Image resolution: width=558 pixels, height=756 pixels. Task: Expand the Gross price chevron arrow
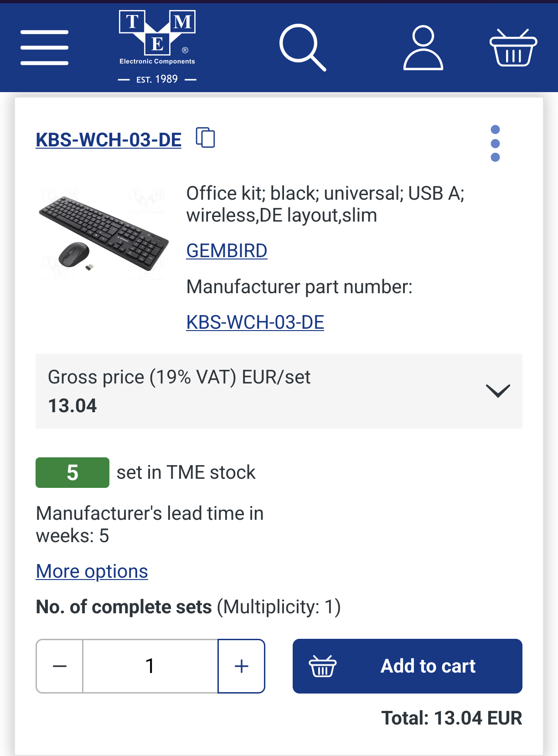pyautogui.click(x=498, y=391)
